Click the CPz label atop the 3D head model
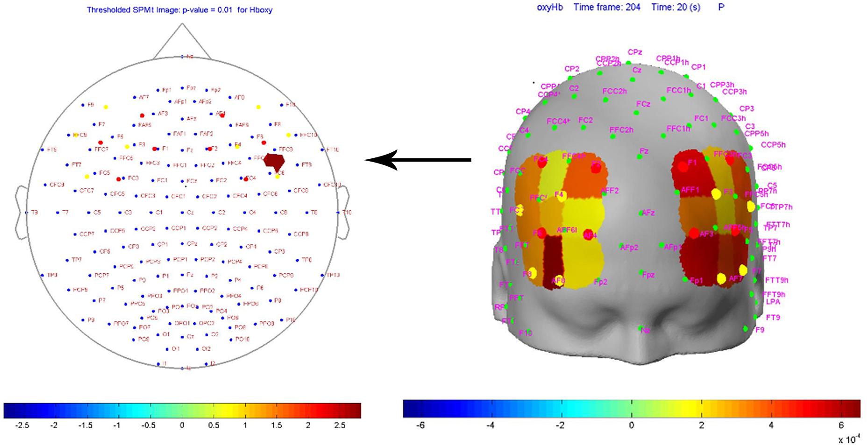 coord(635,52)
